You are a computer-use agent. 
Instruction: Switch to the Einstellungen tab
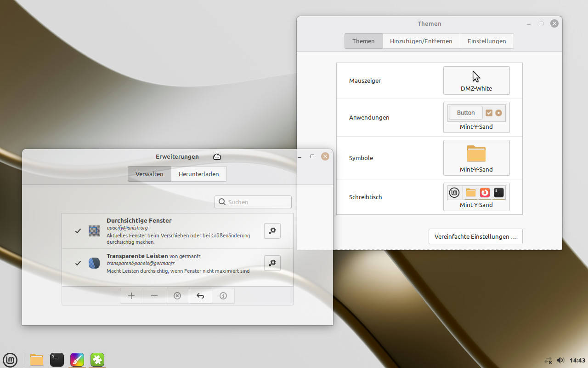coord(487,41)
